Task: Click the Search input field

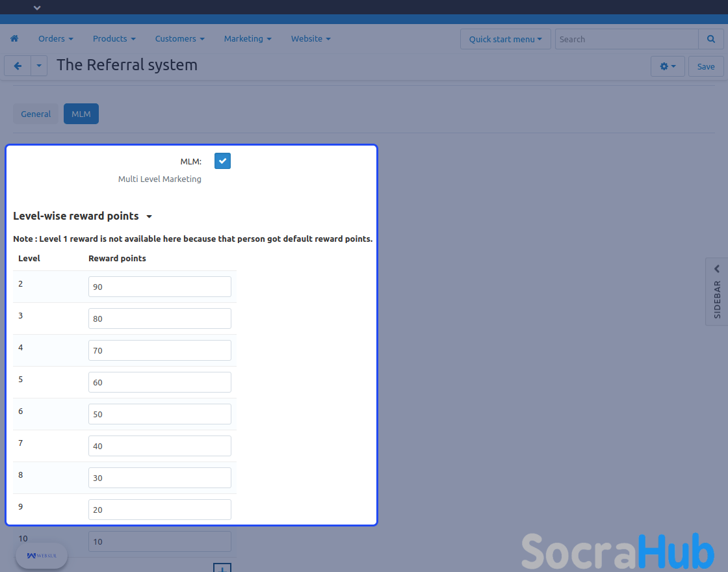Action: (x=627, y=39)
